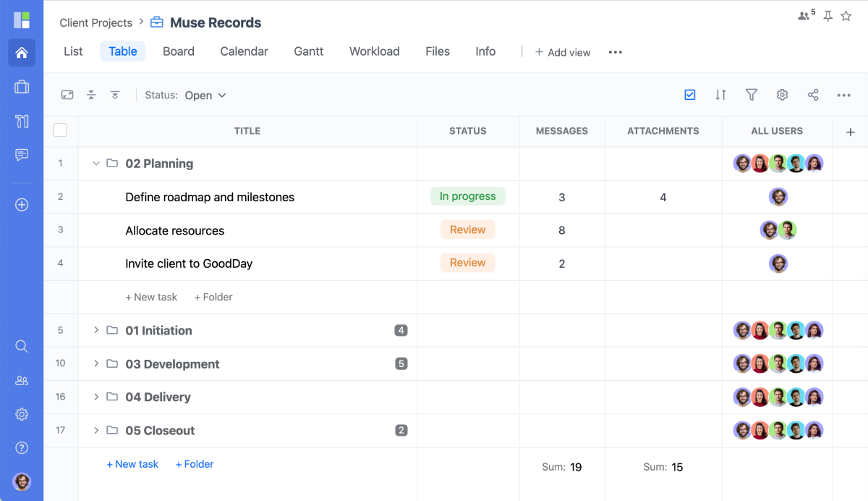Open the Info tab

pyautogui.click(x=485, y=51)
